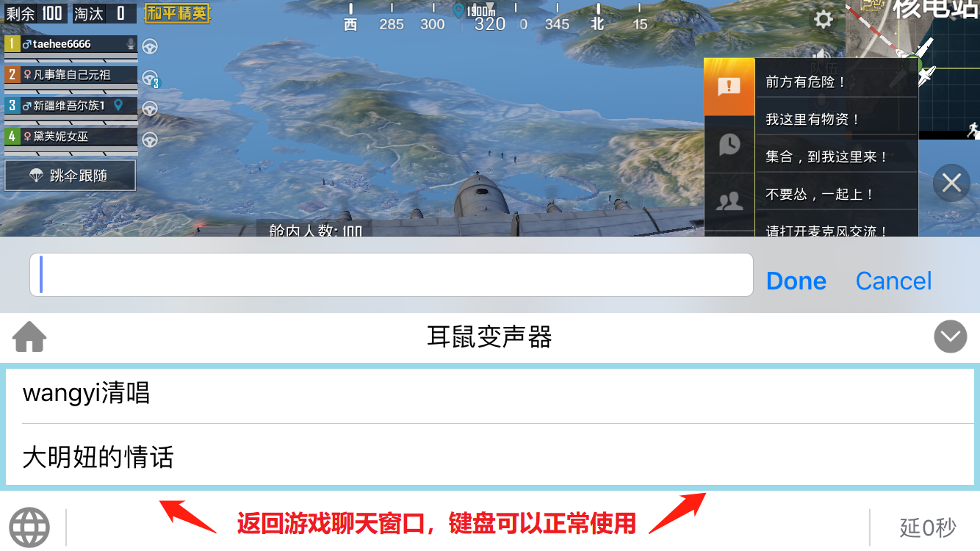Click the 和平精英 game logo

177,12
